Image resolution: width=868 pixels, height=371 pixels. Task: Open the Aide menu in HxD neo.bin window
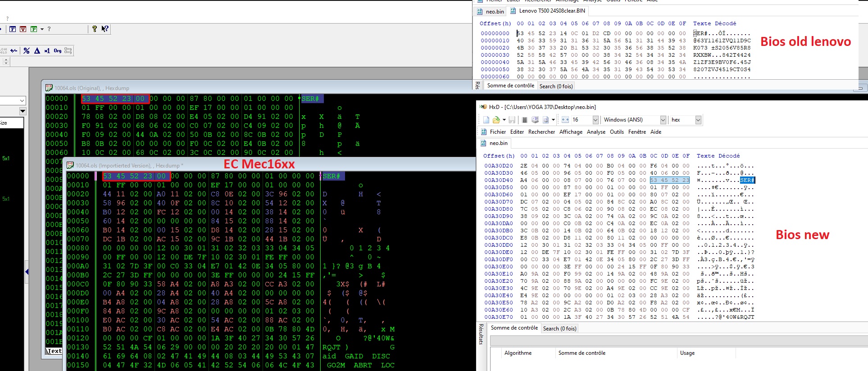coord(656,132)
